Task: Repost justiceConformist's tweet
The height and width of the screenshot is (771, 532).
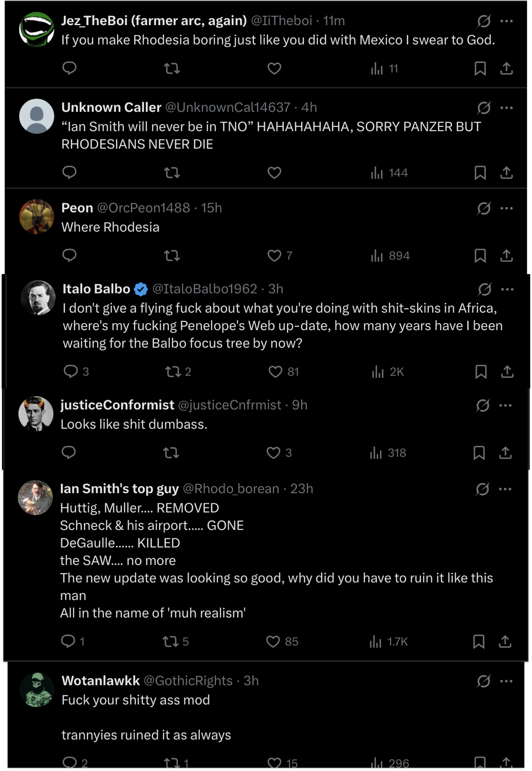Action: coord(171,452)
